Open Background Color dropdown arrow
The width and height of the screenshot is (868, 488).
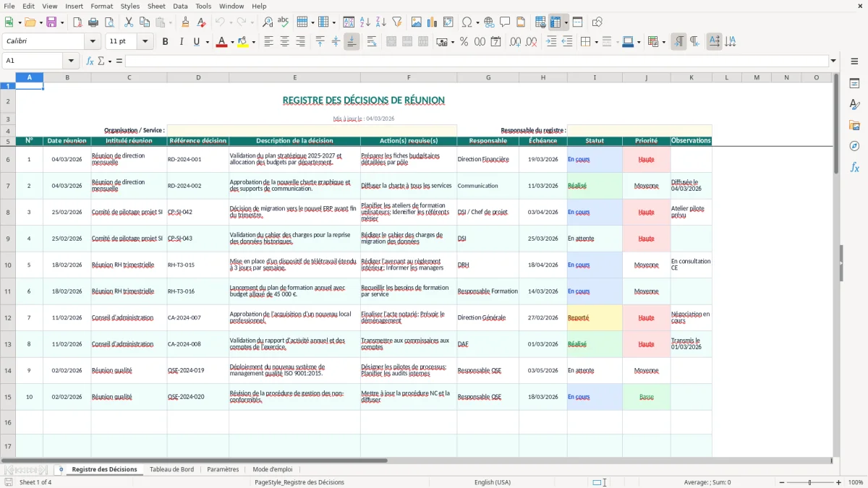point(253,42)
